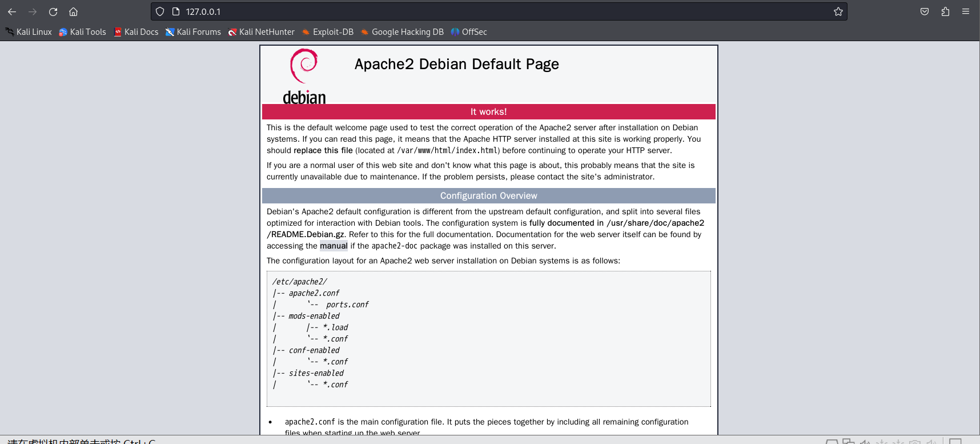Click the "apache2-doc" package name
This screenshot has height=444, width=980.
click(395, 246)
